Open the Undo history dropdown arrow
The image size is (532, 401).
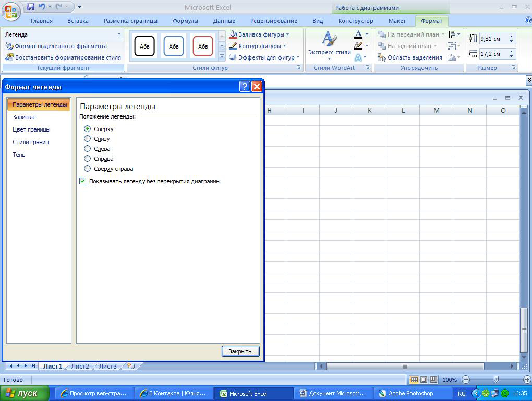point(50,6)
